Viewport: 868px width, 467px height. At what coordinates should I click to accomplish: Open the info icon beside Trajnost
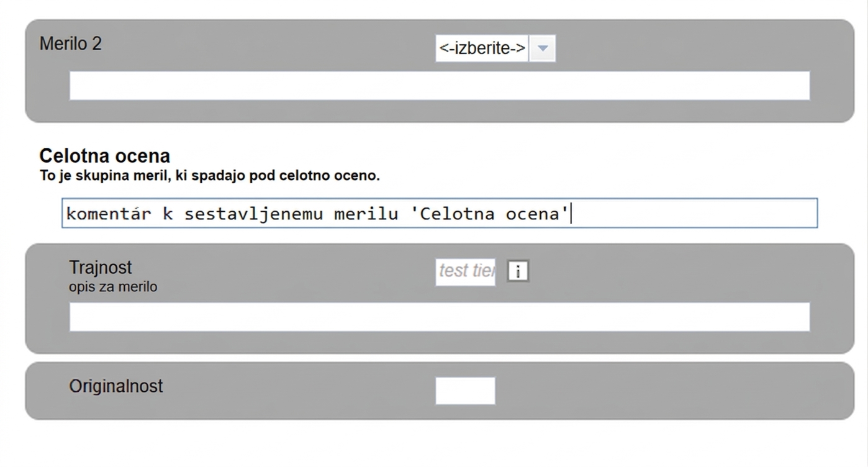pyautogui.click(x=518, y=271)
